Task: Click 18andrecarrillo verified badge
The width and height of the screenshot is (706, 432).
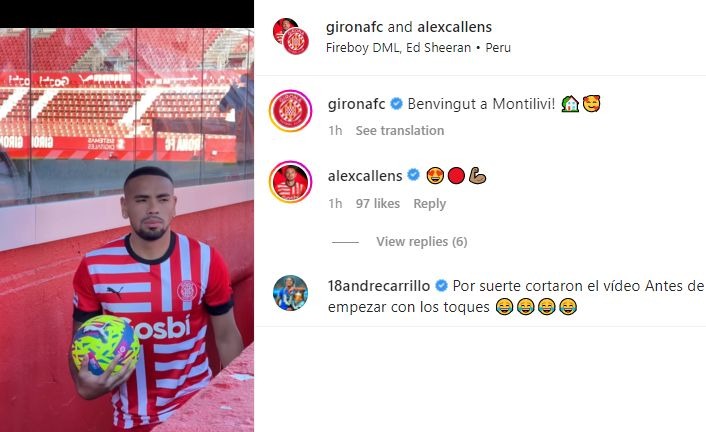Action: (442, 286)
